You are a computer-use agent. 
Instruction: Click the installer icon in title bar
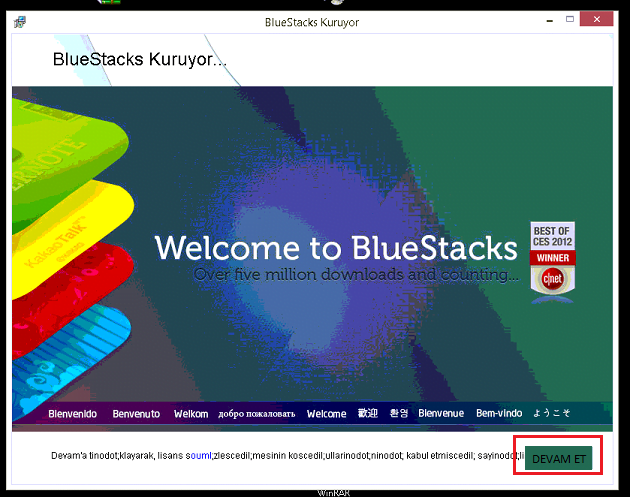[x=20, y=22]
